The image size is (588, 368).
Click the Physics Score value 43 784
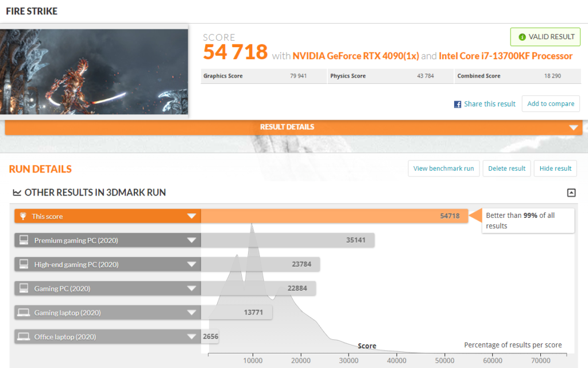(425, 76)
